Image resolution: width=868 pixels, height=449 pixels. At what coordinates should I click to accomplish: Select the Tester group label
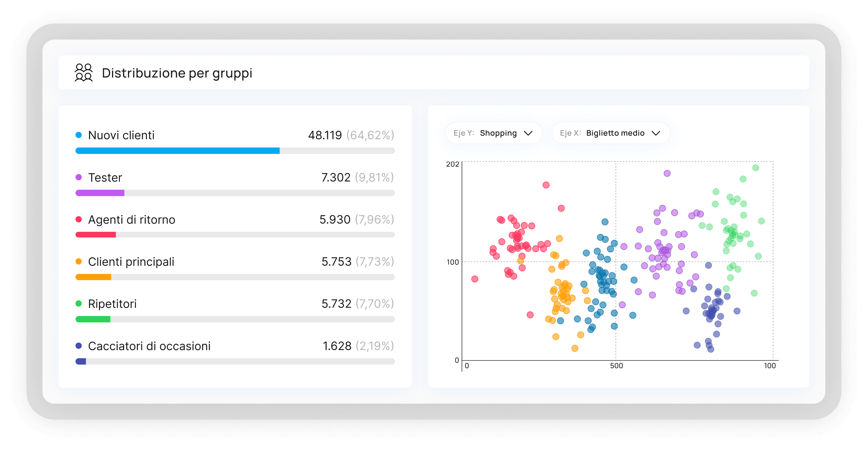105,177
